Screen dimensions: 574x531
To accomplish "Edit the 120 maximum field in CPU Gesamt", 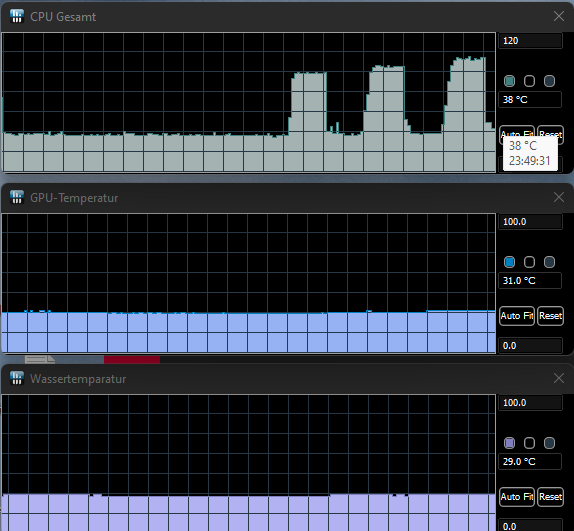I will click(530, 41).
